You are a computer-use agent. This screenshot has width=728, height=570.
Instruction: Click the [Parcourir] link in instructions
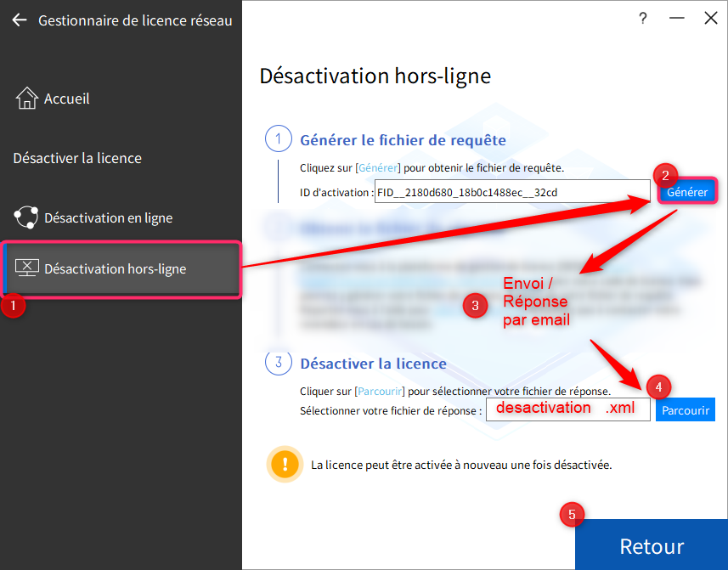[381, 392]
